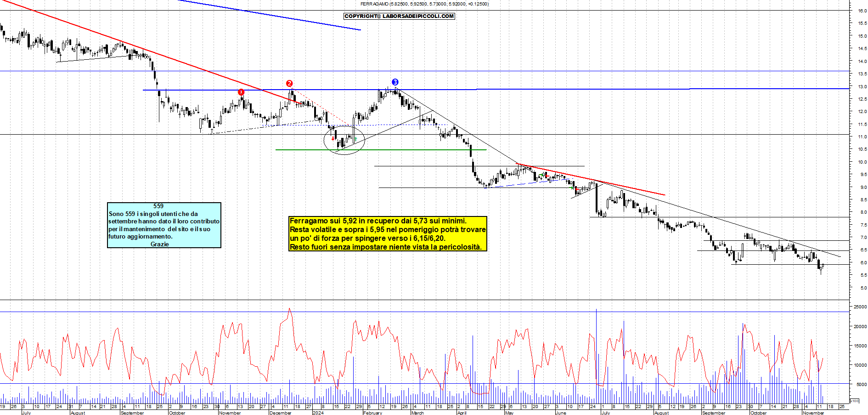Click the 8.0 price axis label
Screen dimensions: 868x415
tap(863, 212)
